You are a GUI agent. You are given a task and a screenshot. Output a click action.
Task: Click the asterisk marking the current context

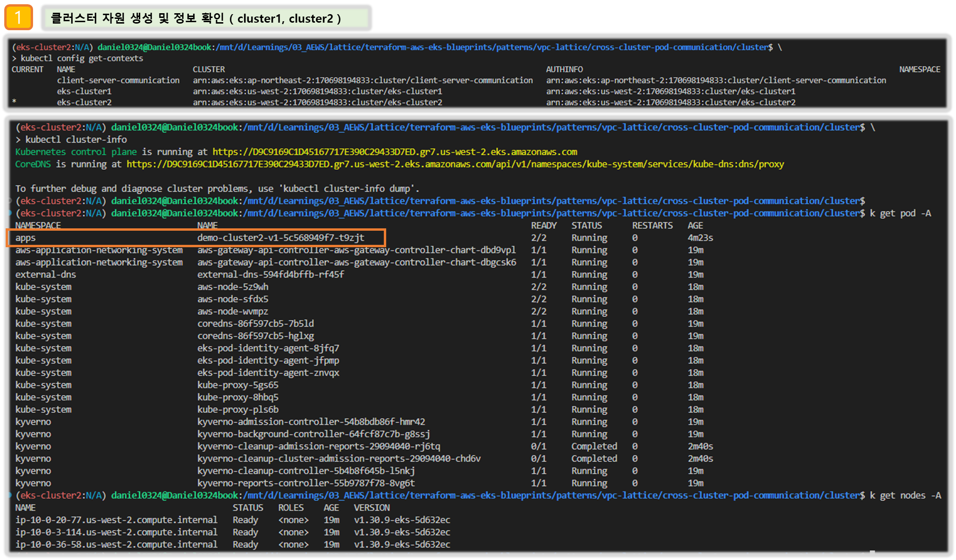click(14, 101)
